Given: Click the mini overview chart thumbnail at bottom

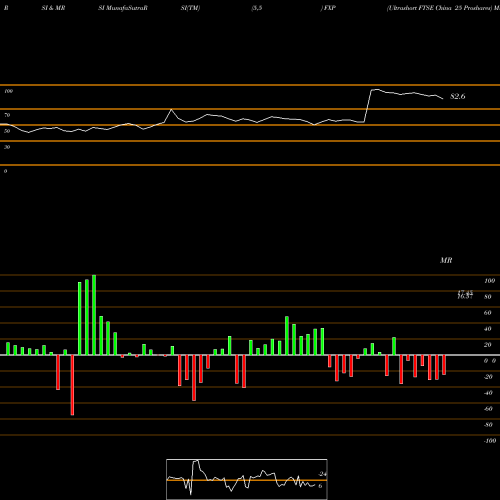Looking at the screenshot, I should (247, 479).
